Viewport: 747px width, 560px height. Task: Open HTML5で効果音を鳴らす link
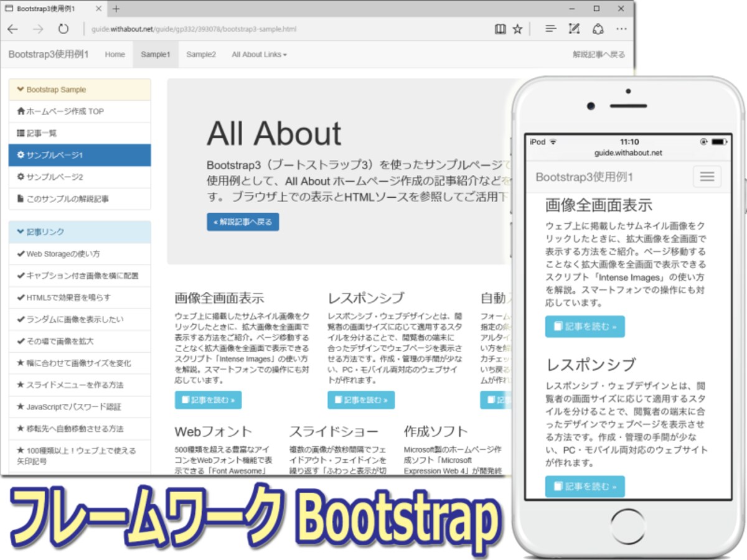80,297
